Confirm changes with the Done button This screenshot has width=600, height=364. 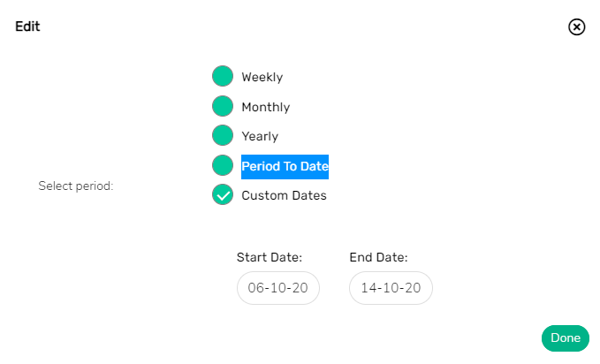pos(566,338)
